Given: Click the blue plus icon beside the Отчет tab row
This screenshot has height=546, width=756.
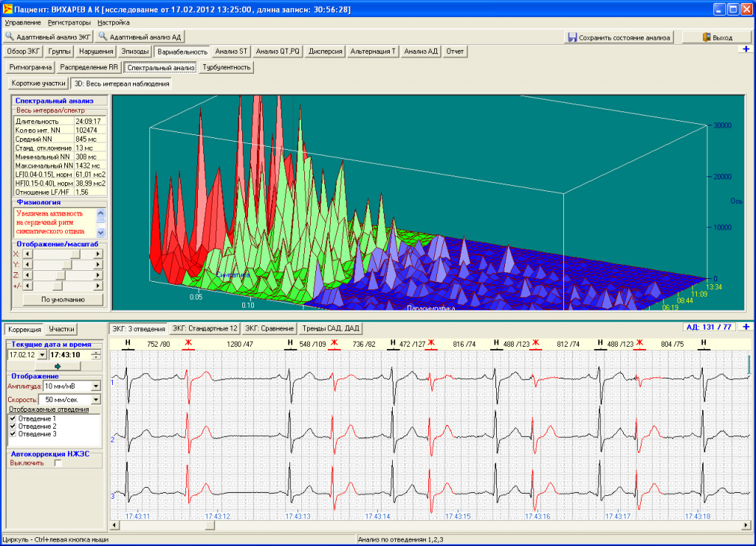Looking at the screenshot, I should pos(746,49).
